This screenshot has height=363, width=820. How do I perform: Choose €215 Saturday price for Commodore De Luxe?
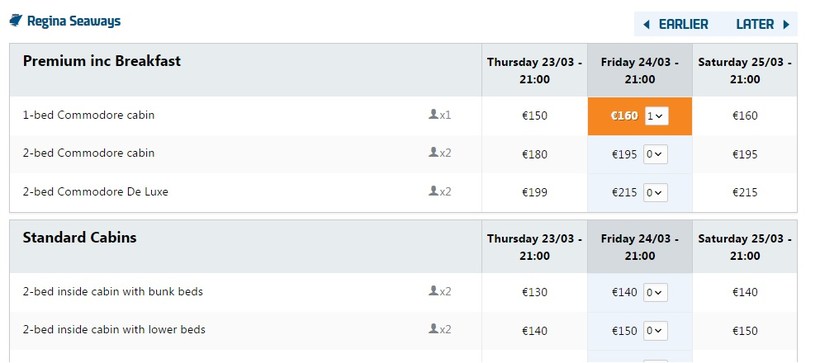pos(745,192)
